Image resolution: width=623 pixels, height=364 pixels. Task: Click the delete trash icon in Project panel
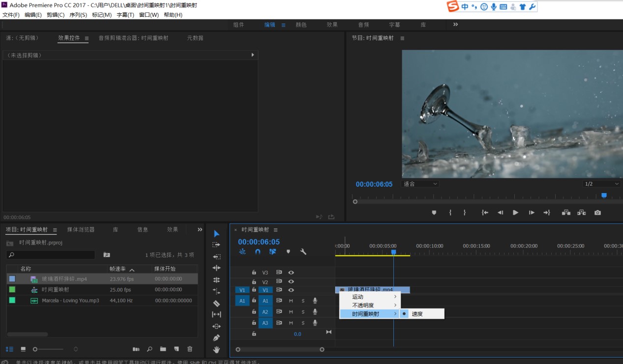(190, 349)
